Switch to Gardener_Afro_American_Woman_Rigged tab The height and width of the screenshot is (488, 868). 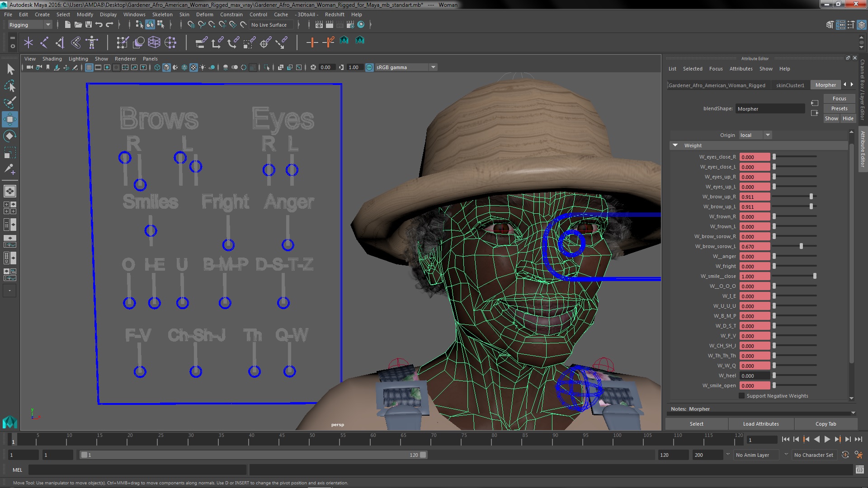coord(717,85)
